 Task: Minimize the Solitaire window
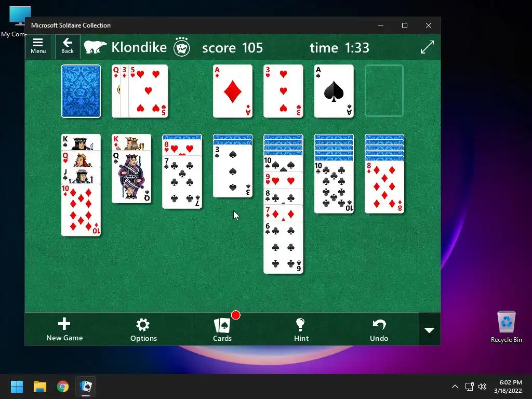point(381,25)
